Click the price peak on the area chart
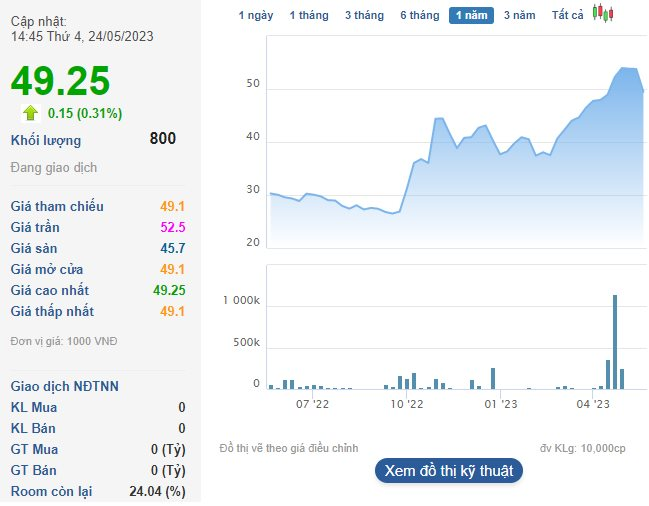The width and height of the screenshot is (649, 506). 624,68
